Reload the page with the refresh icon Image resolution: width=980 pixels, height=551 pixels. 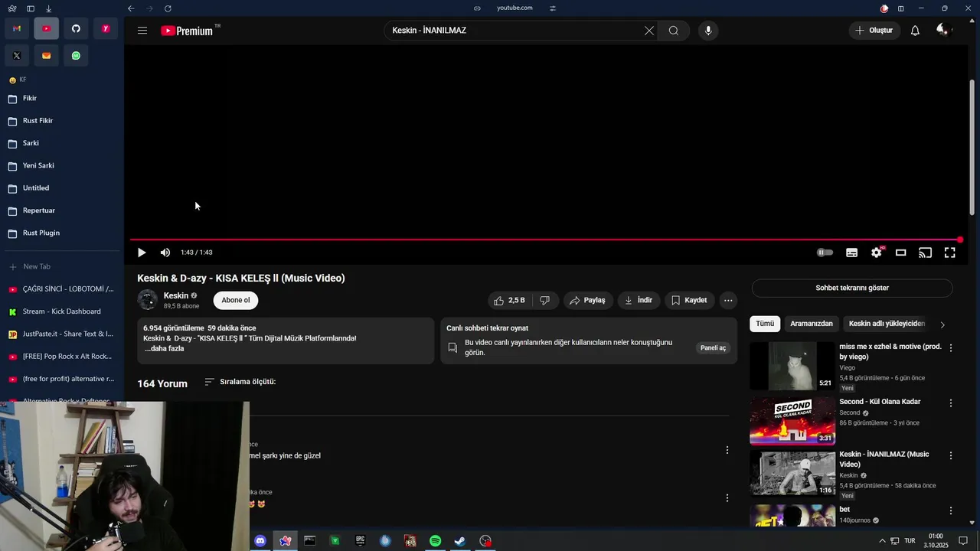tap(168, 8)
